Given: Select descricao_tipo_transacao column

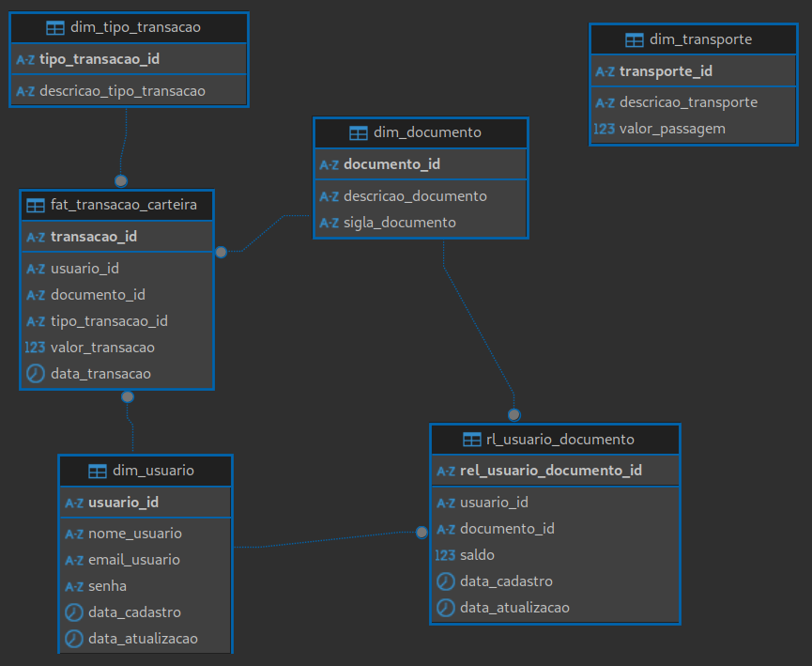Looking at the screenshot, I should [122, 91].
